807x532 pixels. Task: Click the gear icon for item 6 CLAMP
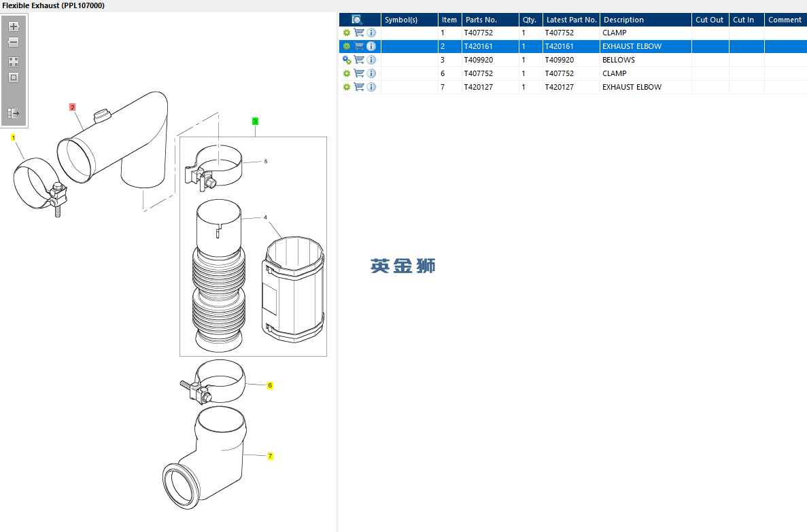click(346, 73)
